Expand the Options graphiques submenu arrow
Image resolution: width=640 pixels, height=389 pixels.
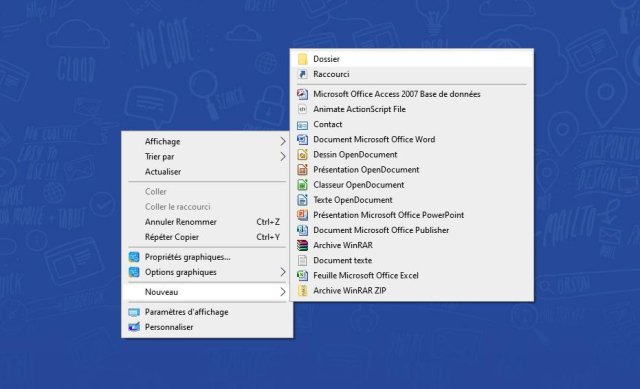[282, 272]
